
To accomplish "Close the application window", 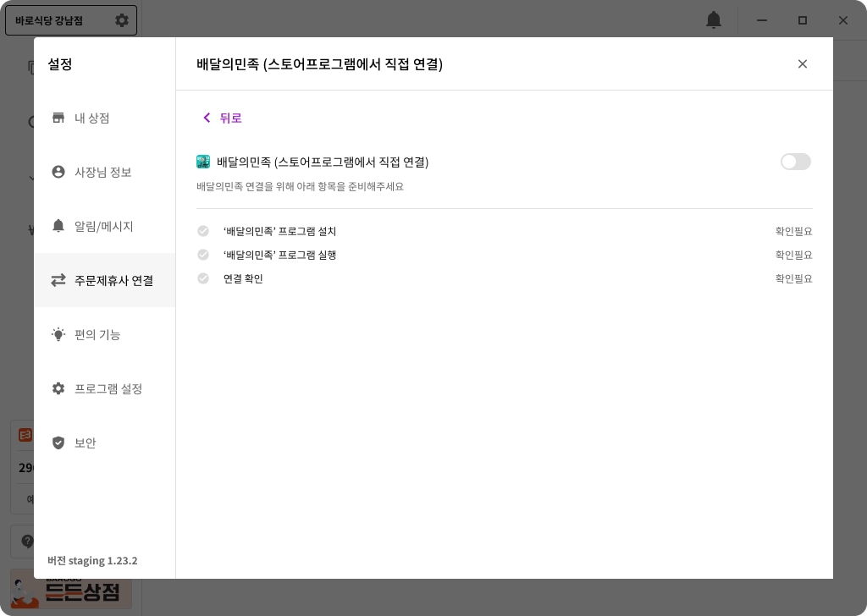I will click(843, 20).
